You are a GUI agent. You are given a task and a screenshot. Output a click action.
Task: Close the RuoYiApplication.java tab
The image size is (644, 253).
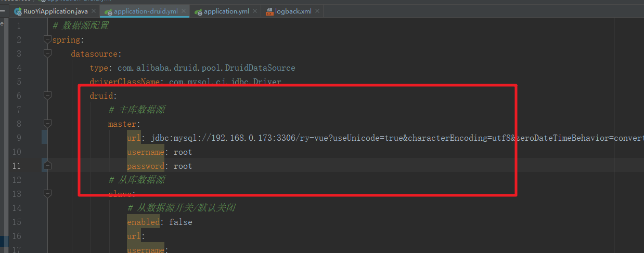(x=94, y=11)
